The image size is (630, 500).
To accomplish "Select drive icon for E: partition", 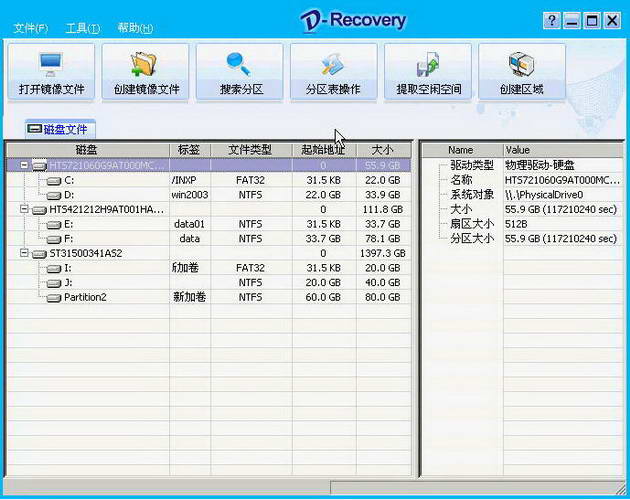I will pyautogui.click(x=54, y=225).
